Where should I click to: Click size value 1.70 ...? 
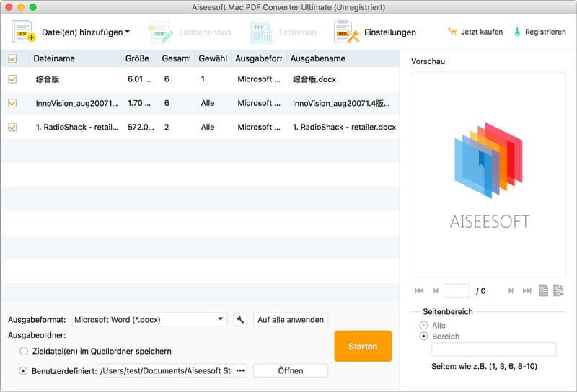tap(139, 103)
